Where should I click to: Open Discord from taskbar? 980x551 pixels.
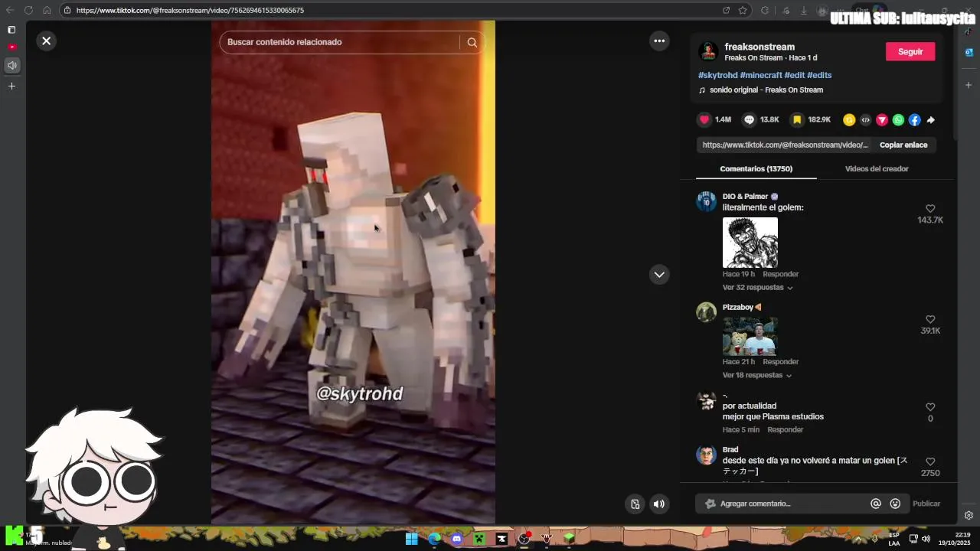click(457, 539)
